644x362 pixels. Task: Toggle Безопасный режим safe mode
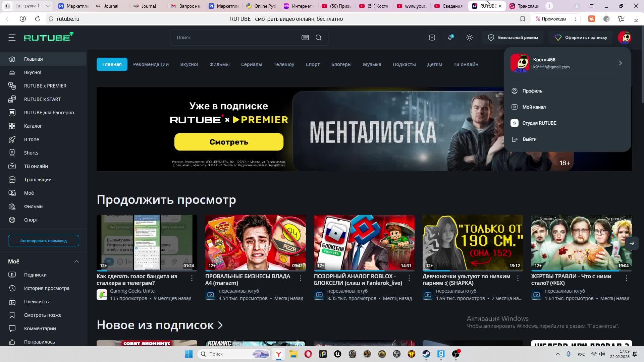click(513, 38)
